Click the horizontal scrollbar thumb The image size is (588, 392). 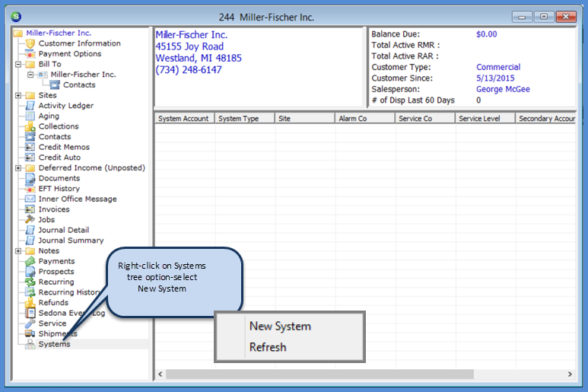(320, 374)
